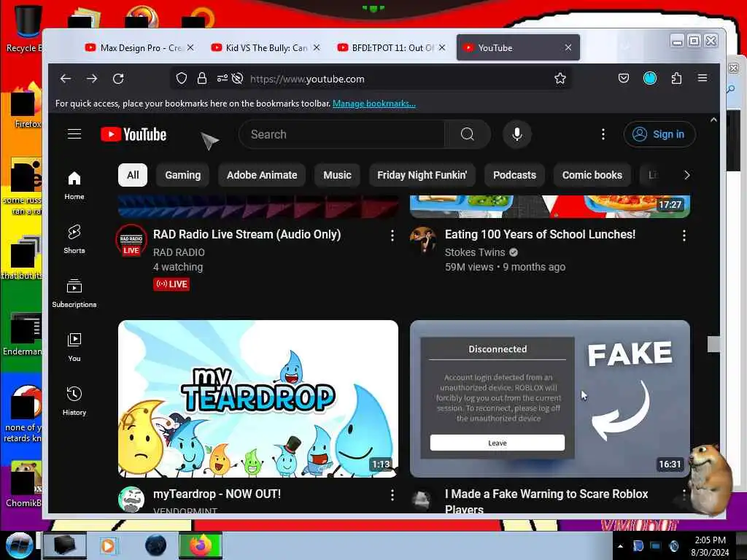
Task: Open RAD RADIO channel avatar
Action: [131, 241]
